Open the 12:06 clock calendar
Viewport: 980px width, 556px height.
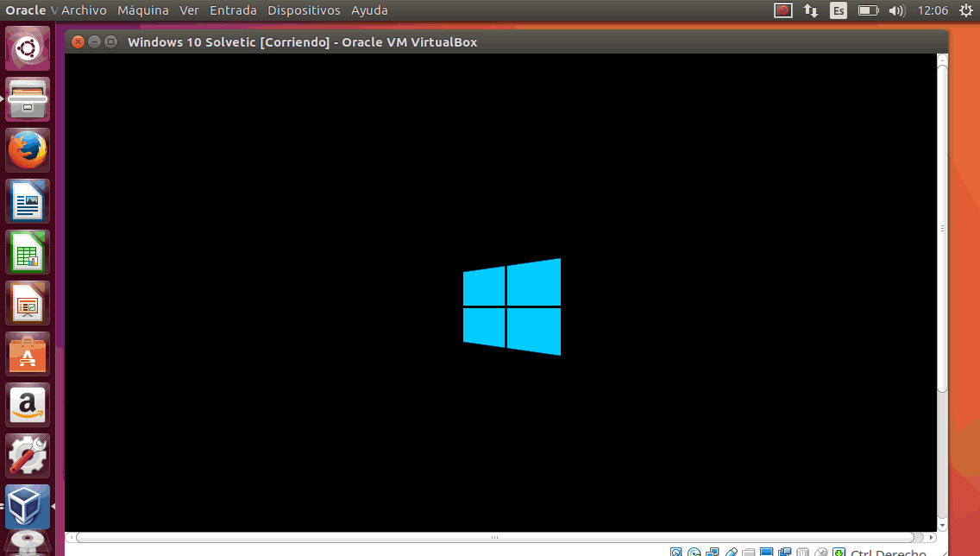[933, 10]
